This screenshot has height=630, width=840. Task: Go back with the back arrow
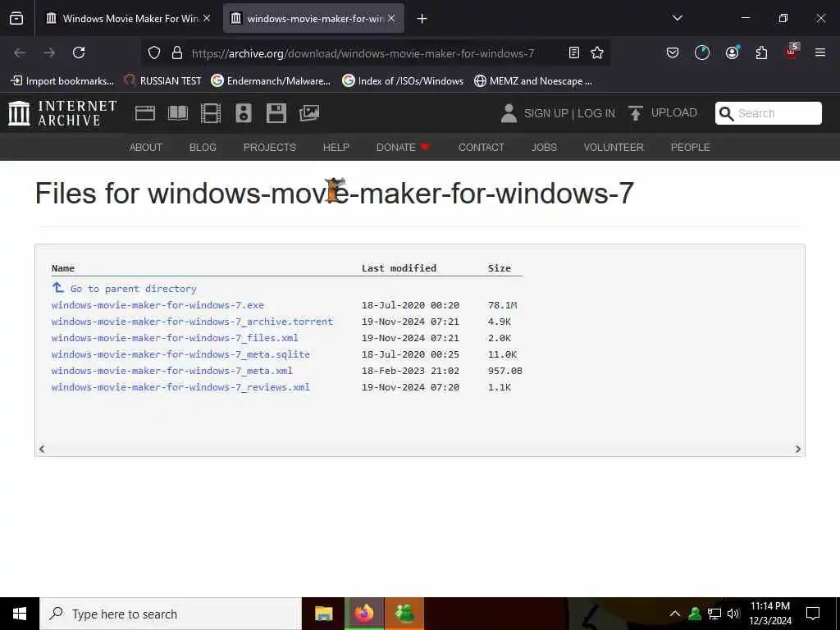tap(20, 52)
